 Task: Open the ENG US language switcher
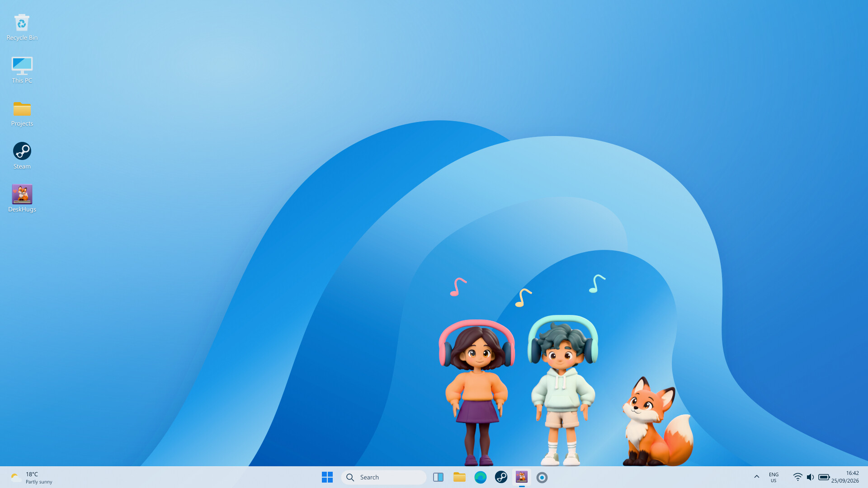774,477
